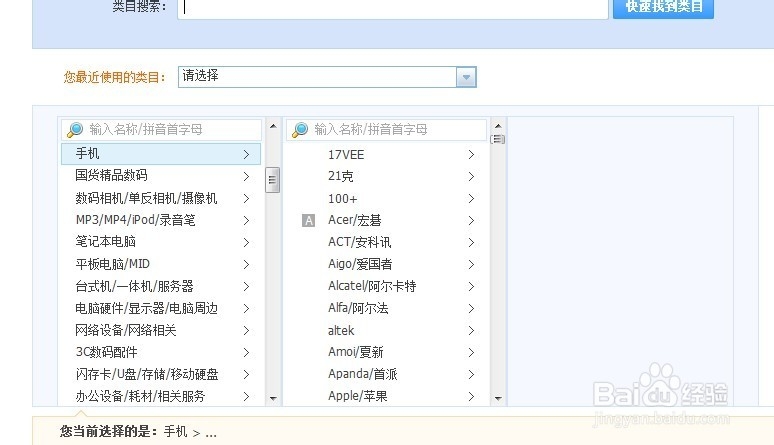Expand arrow on 17VEE row
774x445 pixels.
[471, 155]
